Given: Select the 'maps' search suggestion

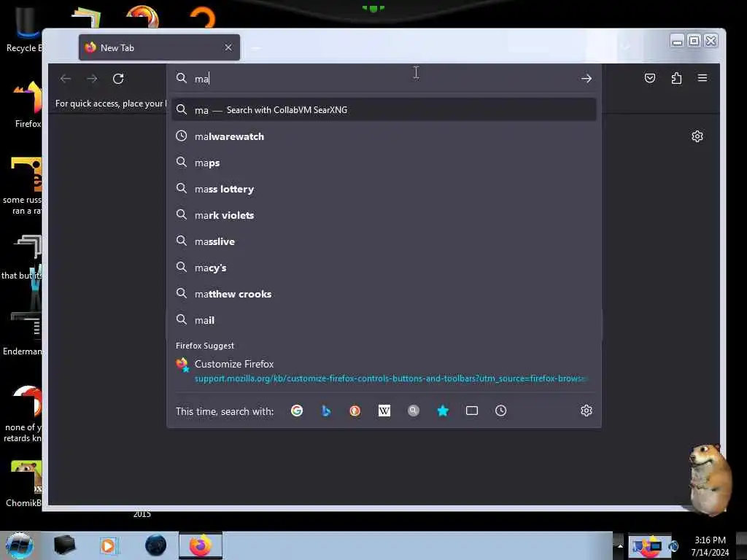Looking at the screenshot, I should [384, 163].
